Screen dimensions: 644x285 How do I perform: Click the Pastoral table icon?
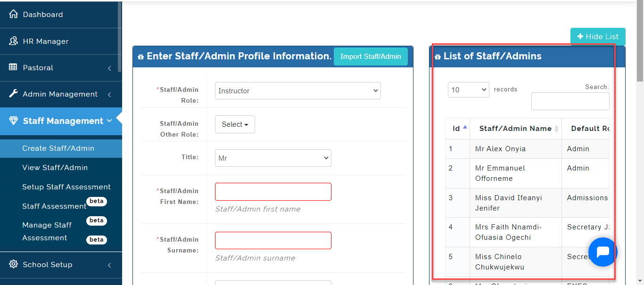click(13, 67)
